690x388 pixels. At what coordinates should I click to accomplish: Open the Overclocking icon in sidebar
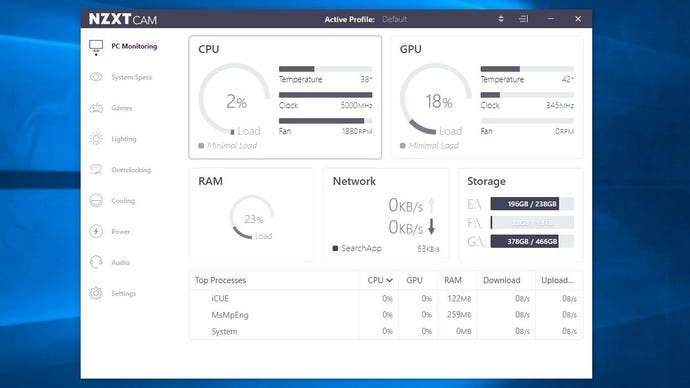tap(96, 169)
